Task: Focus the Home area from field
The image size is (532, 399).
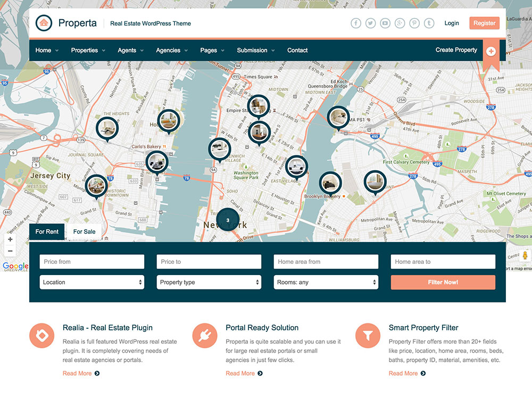Action: tap(326, 262)
